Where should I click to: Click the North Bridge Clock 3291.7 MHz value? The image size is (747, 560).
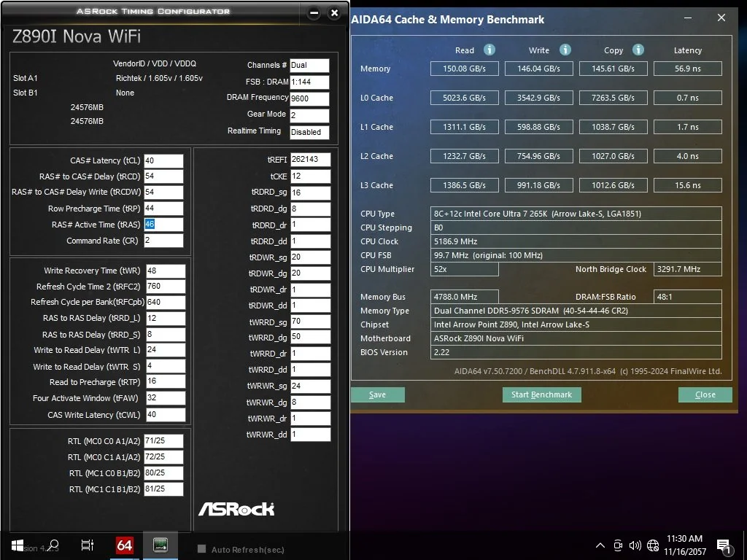point(687,269)
